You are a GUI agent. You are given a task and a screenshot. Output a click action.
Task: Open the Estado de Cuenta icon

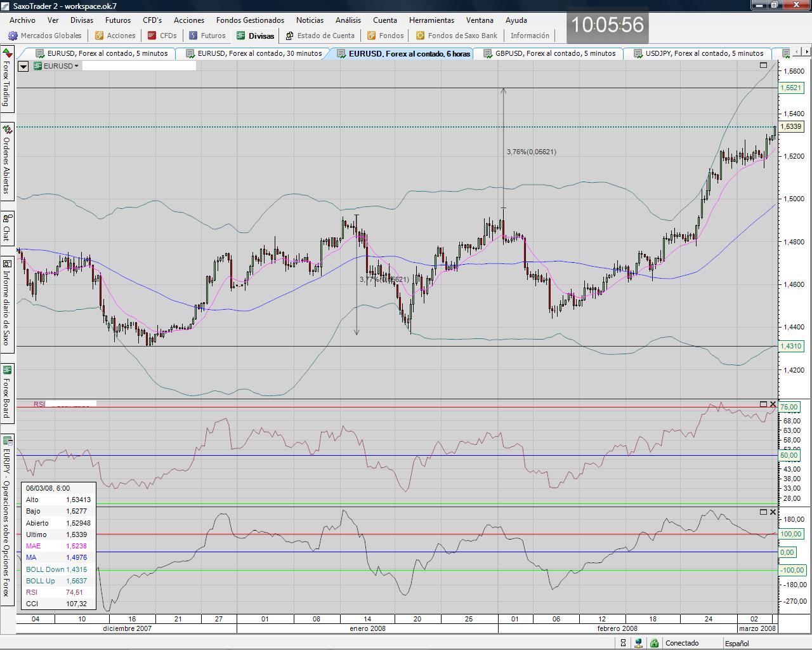point(290,36)
